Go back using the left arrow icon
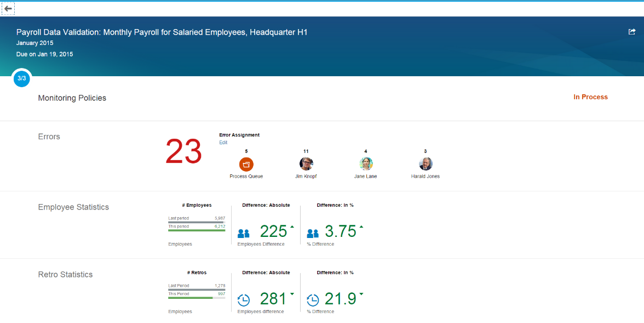 (x=8, y=8)
